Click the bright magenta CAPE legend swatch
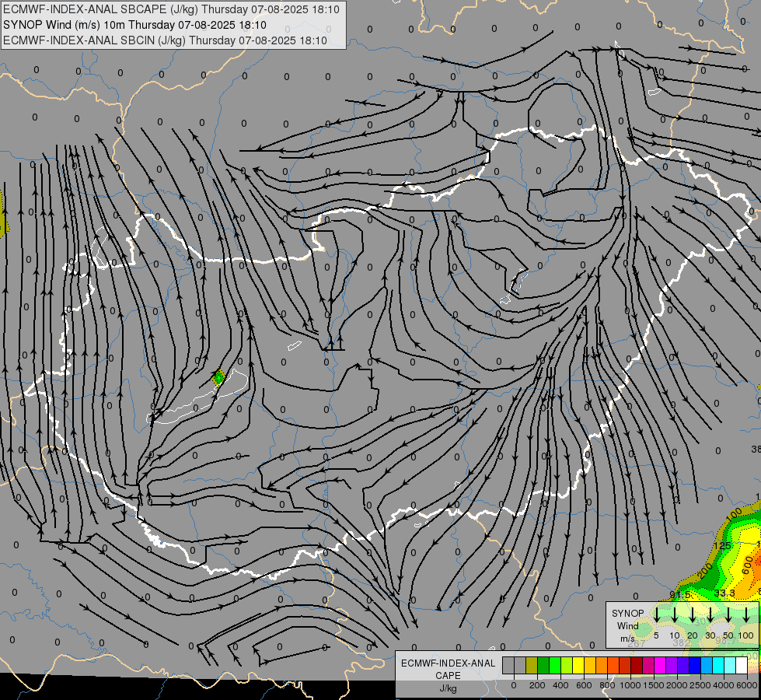 point(660,665)
